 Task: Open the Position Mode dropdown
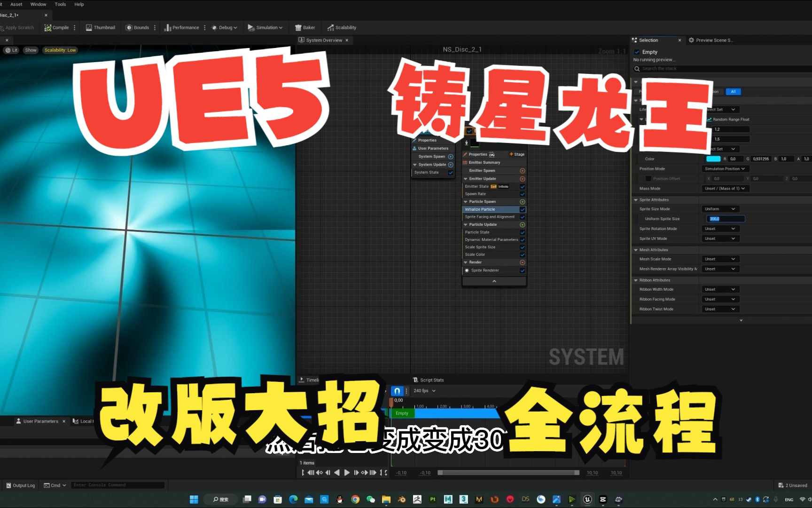(726, 169)
